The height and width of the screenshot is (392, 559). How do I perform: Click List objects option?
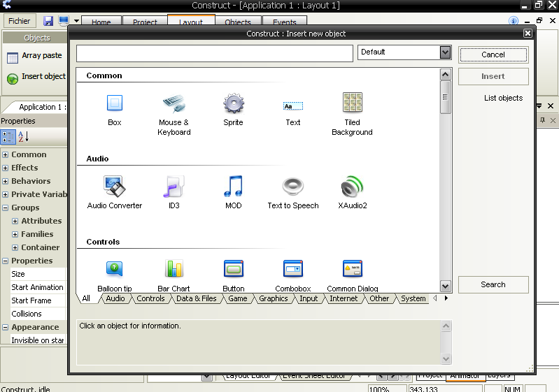pyautogui.click(x=503, y=98)
